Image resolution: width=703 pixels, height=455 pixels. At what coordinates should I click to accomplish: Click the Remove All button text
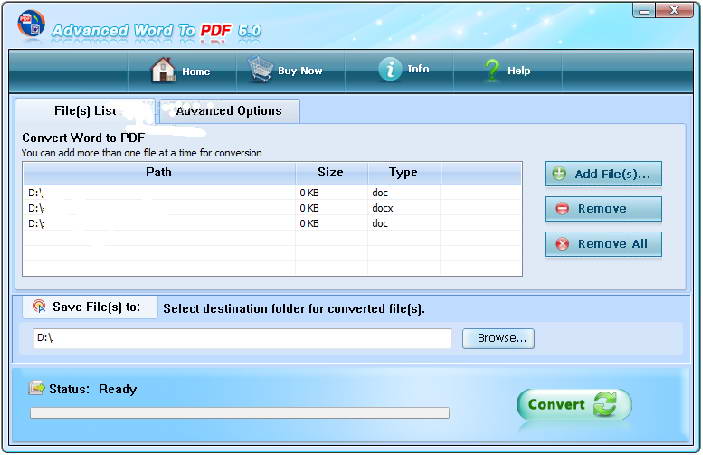[x=612, y=244]
